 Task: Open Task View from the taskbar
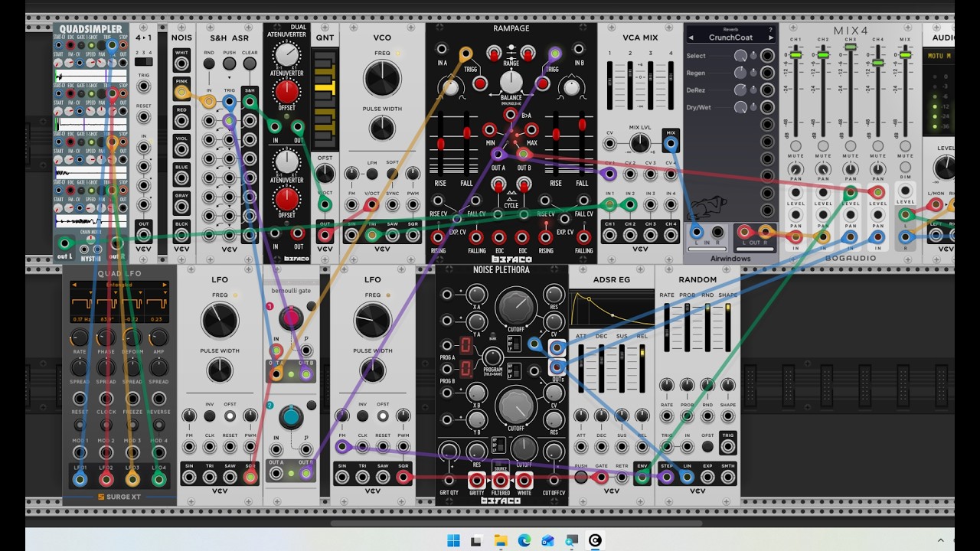click(x=475, y=541)
